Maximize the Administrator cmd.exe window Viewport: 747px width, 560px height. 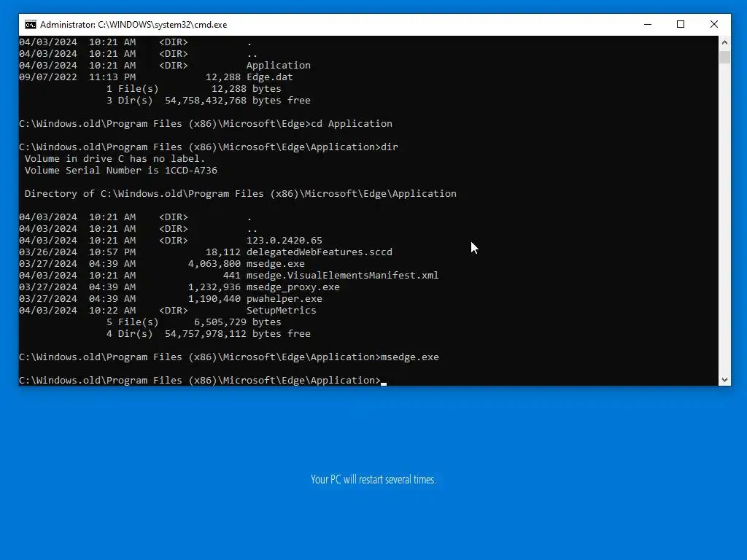tap(681, 24)
